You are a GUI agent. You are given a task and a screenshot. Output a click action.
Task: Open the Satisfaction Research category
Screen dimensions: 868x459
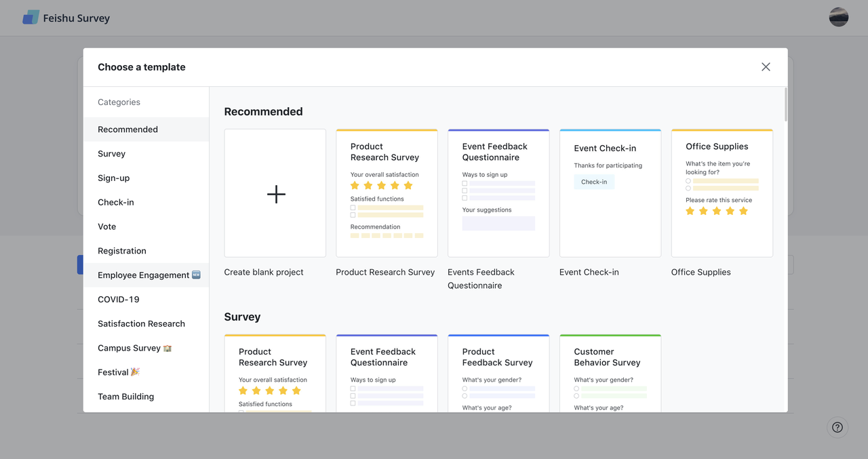146,324
